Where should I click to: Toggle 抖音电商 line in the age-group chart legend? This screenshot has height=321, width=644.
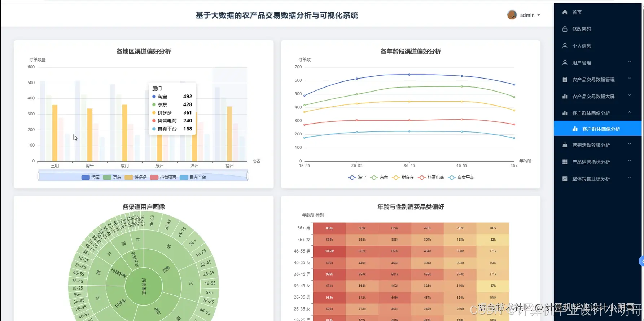[431, 178]
